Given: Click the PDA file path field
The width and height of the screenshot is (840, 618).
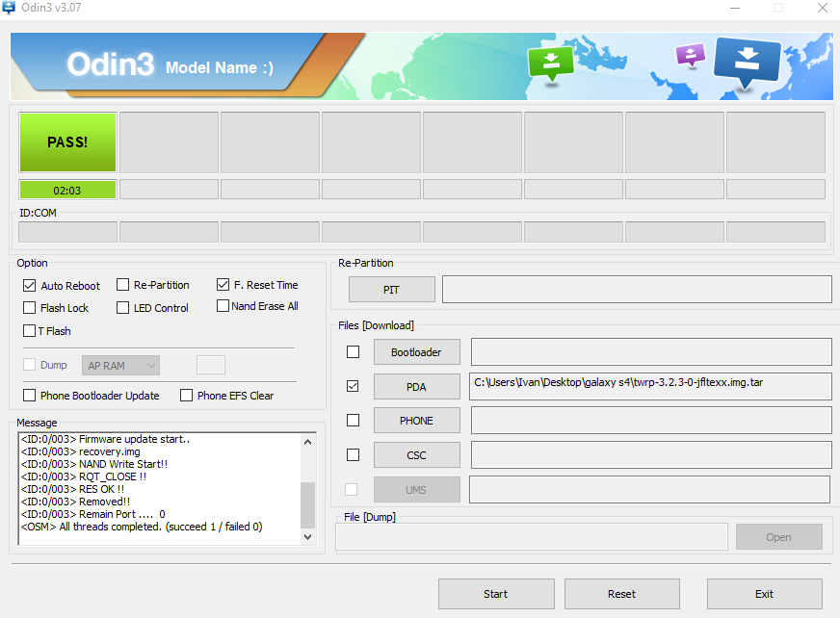Looking at the screenshot, I should 650,386.
